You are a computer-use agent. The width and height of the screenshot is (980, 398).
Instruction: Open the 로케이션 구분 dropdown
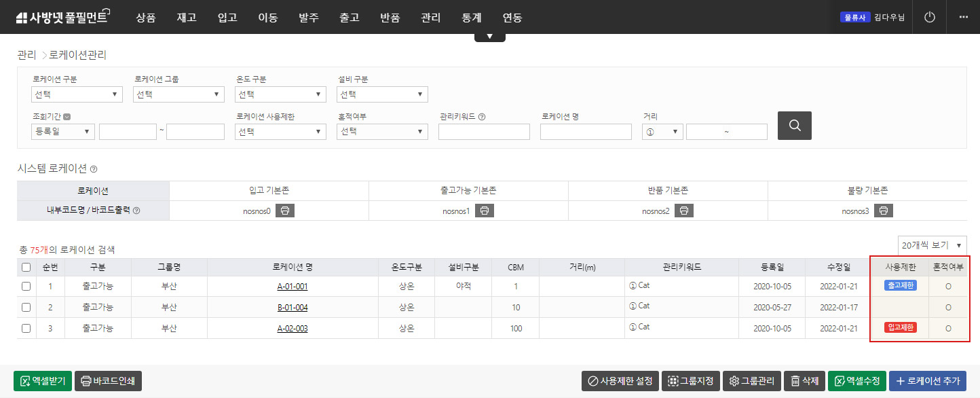pyautogui.click(x=77, y=94)
